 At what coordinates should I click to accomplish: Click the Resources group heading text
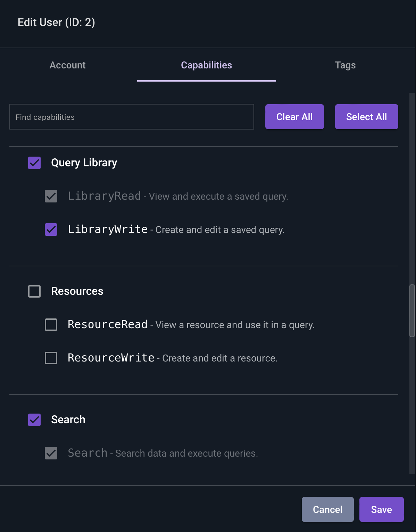77,291
